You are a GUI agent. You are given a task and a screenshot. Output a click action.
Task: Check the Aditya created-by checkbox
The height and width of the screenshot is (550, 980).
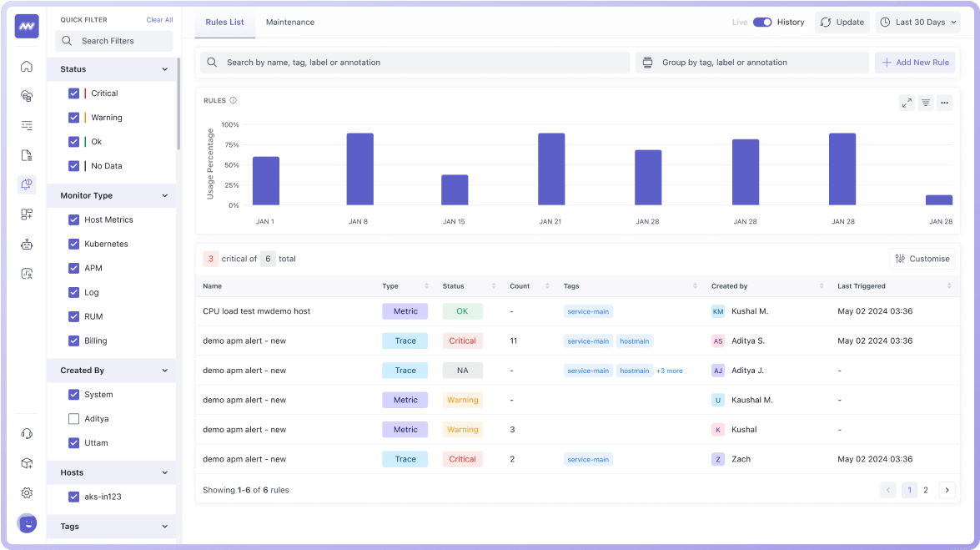coord(74,419)
